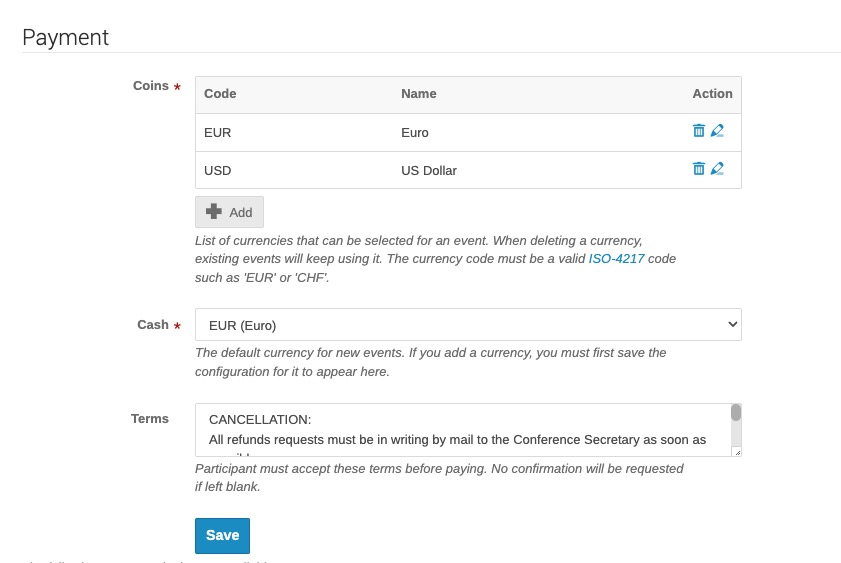Image resolution: width=841 pixels, height=563 pixels.
Task: Select the USD code cell
Action: click(x=218, y=170)
